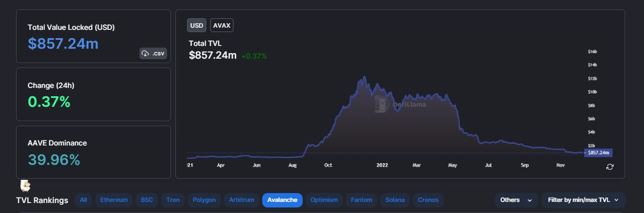Click the 2022 label on chart axis
This screenshot has height=213, width=644.
pyautogui.click(x=382, y=165)
